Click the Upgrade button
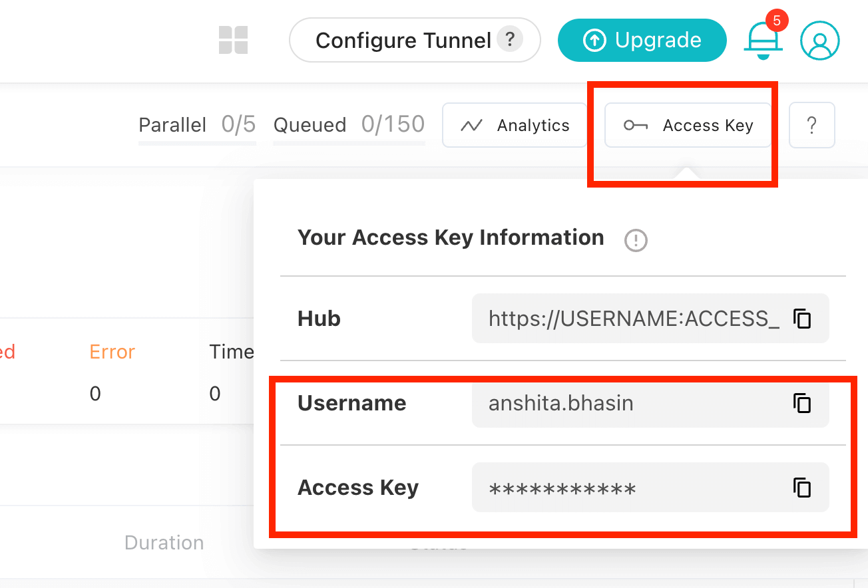The height and width of the screenshot is (588, 868). (641, 40)
